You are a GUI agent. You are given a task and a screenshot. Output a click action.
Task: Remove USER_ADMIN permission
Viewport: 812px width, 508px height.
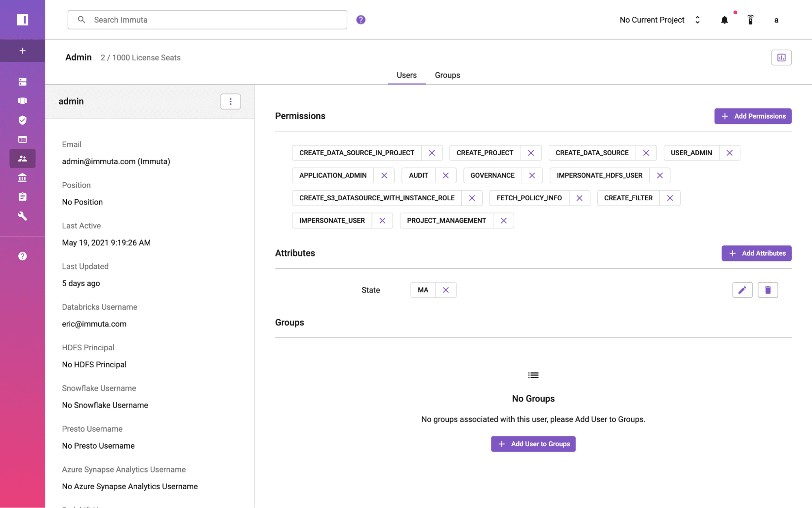(730, 153)
